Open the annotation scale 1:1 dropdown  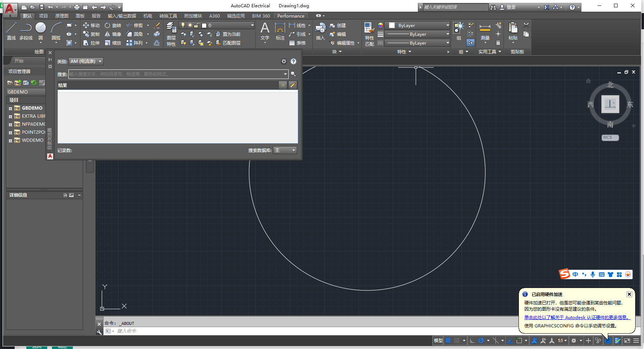click(x=562, y=341)
